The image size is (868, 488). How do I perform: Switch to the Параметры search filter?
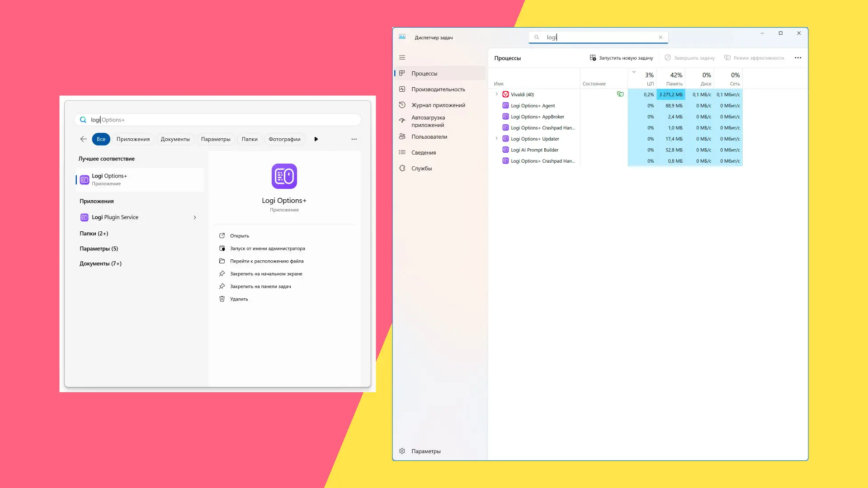[216, 139]
